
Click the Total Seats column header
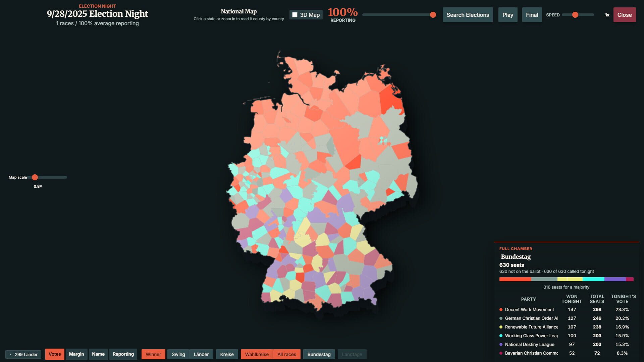click(x=597, y=299)
